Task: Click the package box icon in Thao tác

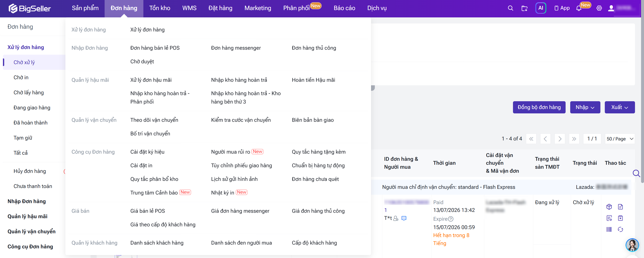Action: pyautogui.click(x=609, y=207)
